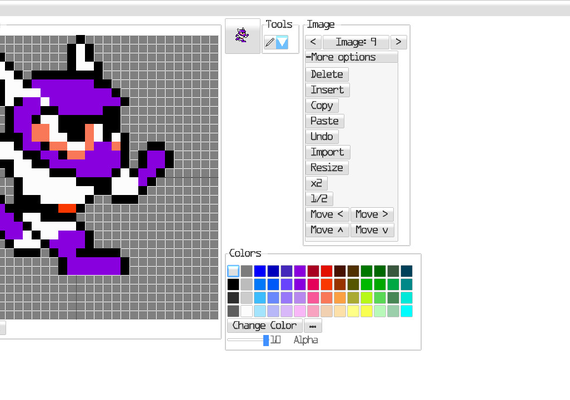The image size is (570, 400).
Task: Pick the black color swatch
Action: pos(233,284)
